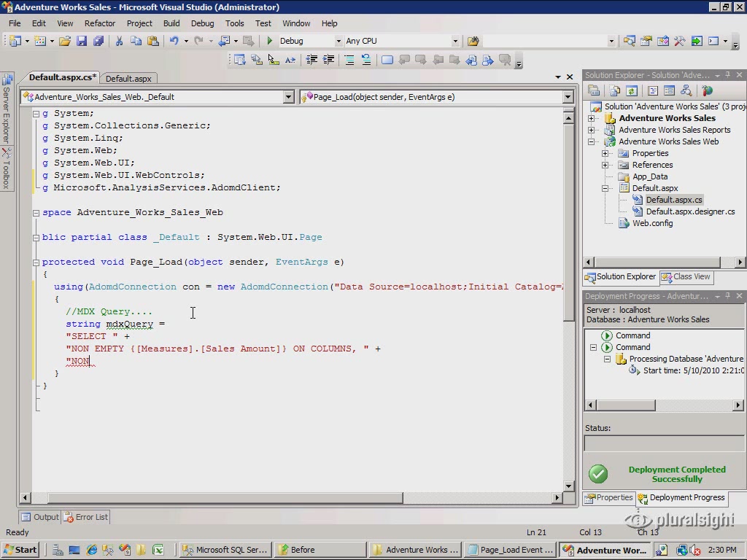This screenshot has width=747, height=560.
Task: Click the Undo arrow icon
Action: [174, 41]
